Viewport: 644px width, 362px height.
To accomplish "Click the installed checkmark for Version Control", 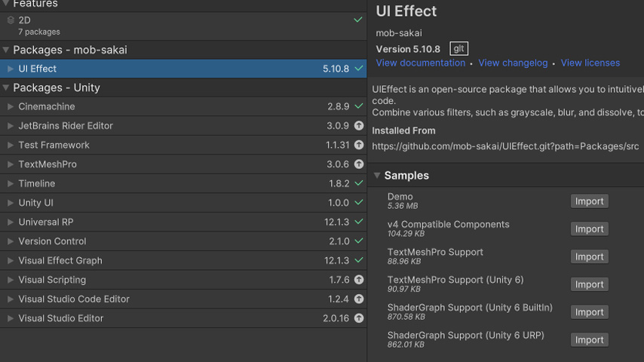I will pos(359,241).
